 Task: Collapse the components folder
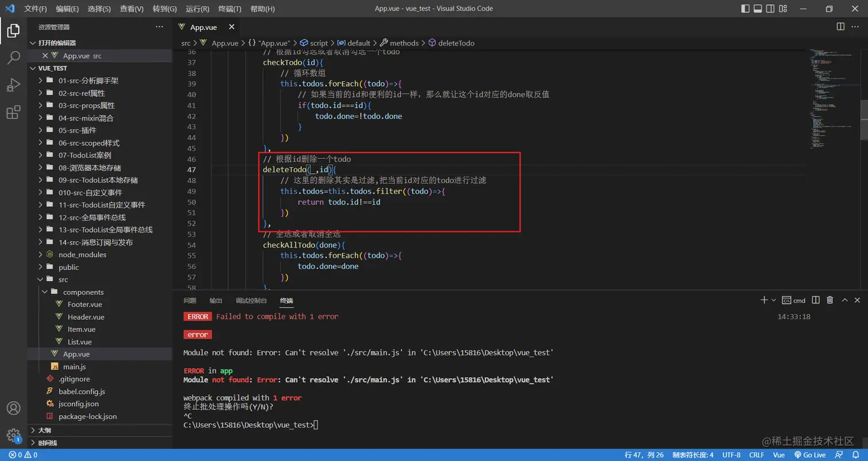pos(100,292)
